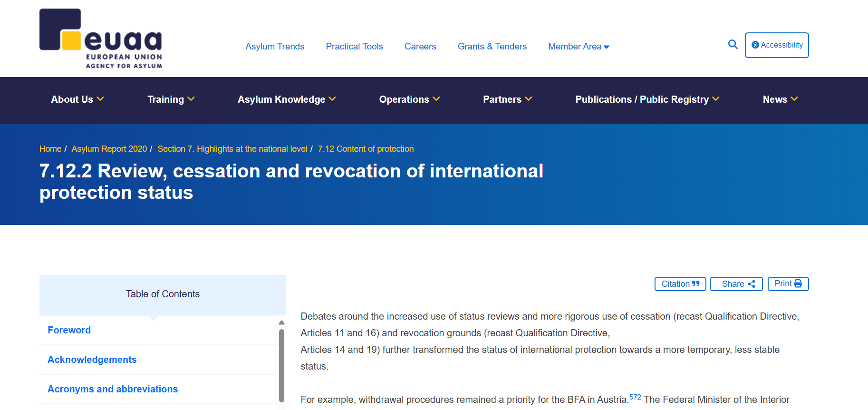
Task: Open the Grants & Tenders link
Action: point(492,47)
